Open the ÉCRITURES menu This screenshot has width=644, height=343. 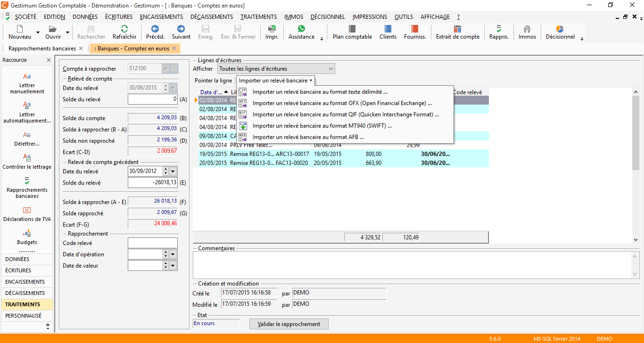[119, 16]
